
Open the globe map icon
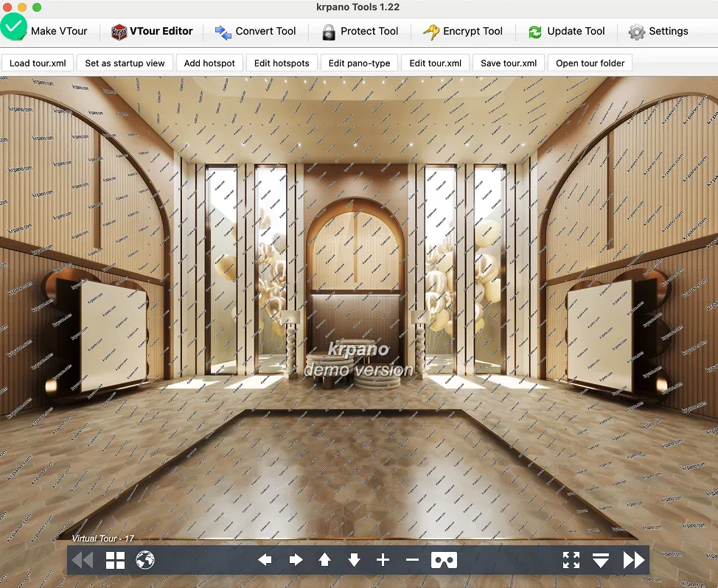[x=145, y=559]
